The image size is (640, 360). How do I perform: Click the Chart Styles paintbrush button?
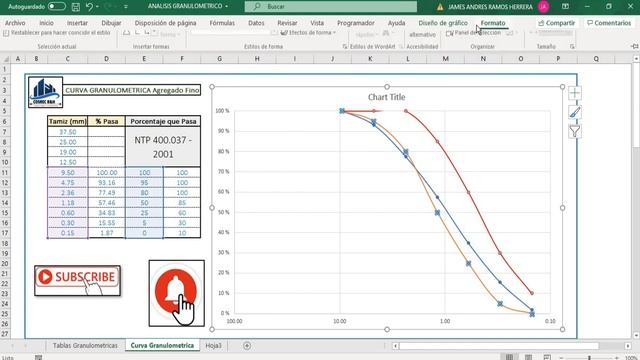coord(575,112)
